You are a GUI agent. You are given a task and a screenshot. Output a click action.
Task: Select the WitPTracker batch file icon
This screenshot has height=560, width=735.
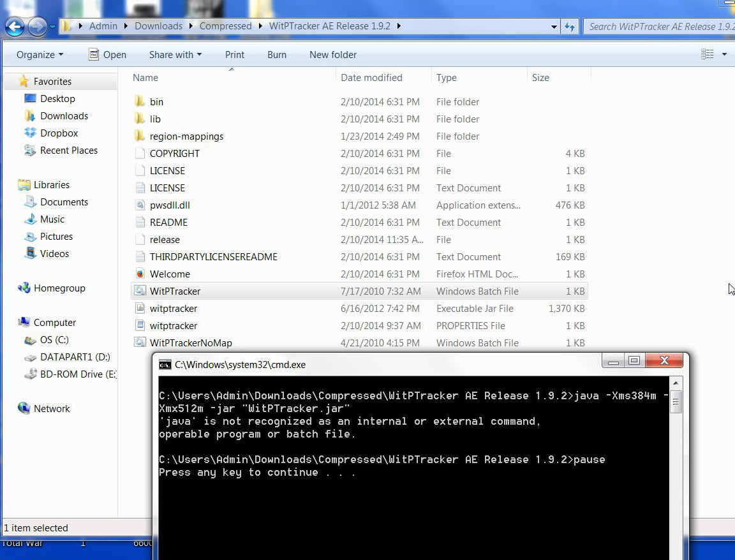tap(139, 291)
